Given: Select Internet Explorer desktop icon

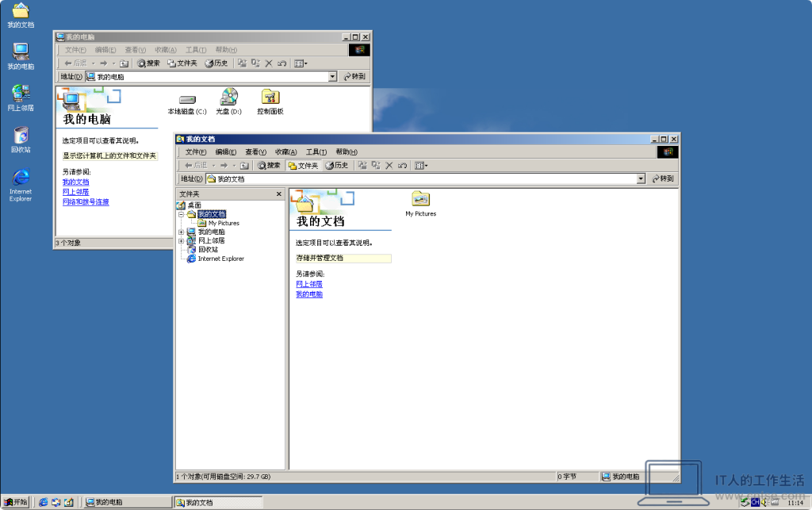Looking at the screenshot, I should tap(21, 185).
